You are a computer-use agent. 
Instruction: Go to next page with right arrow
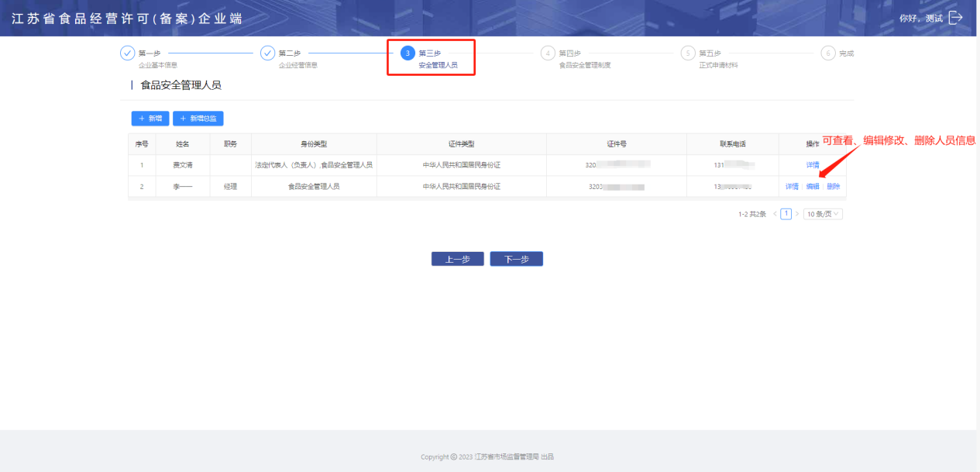pos(797,214)
